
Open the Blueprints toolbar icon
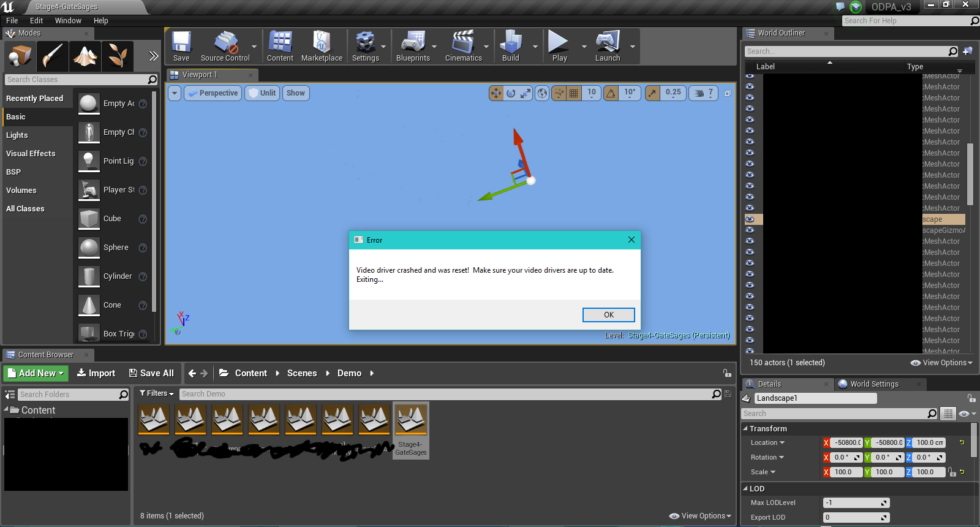(x=413, y=46)
